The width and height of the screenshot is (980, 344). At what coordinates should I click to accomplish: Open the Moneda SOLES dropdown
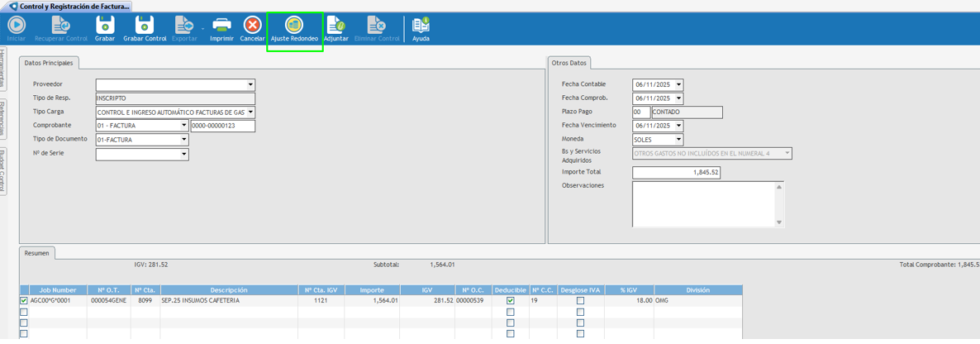point(678,140)
